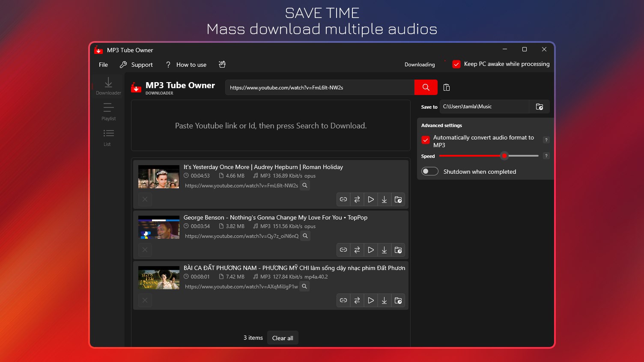Select the Downloader view in sidebar
The height and width of the screenshot is (362, 644).
click(108, 86)
